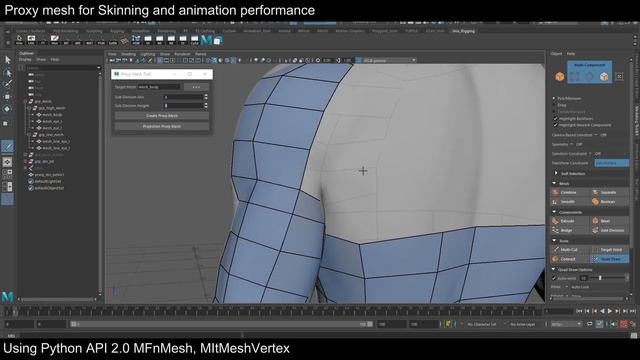Choose the Lasso select tool
Image resolution: width=640 pixels, height=360 pixels.
tap(8, 73)
